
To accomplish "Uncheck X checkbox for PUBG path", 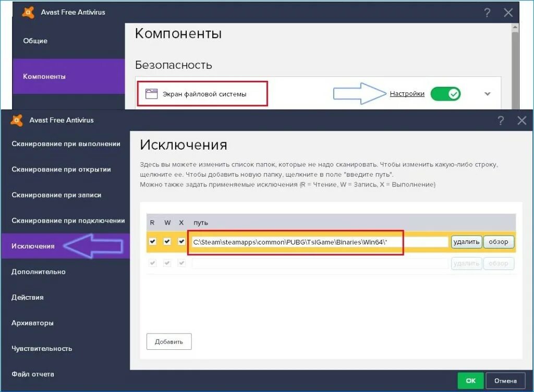I will point(181,241).
